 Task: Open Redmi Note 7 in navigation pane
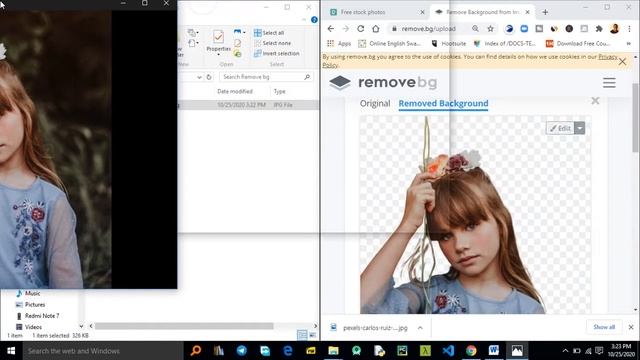tap(38, 316)
